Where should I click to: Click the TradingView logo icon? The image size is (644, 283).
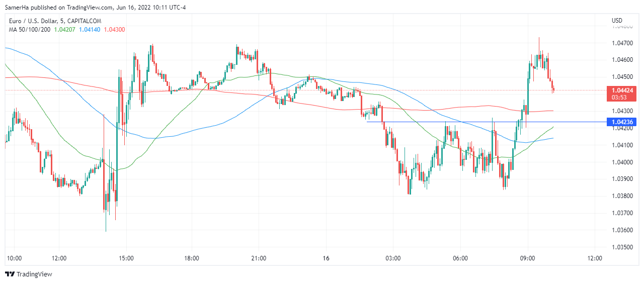pos(10,274)
